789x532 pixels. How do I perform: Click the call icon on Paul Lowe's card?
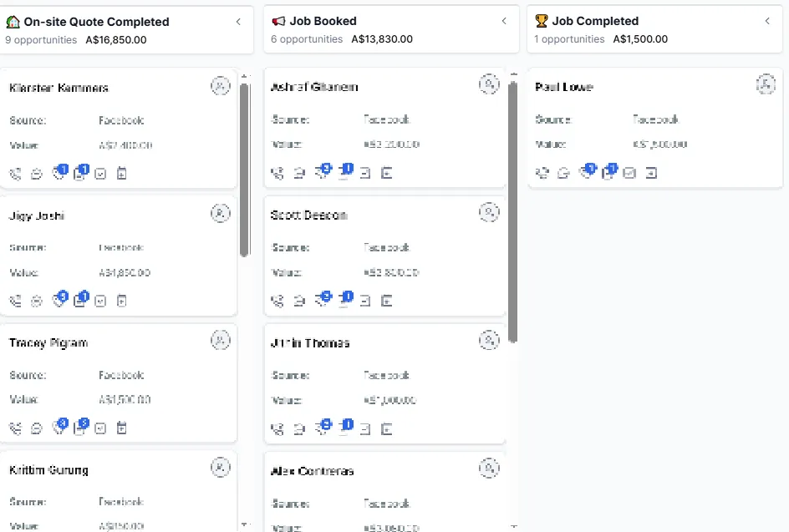[x=542, y=174]
